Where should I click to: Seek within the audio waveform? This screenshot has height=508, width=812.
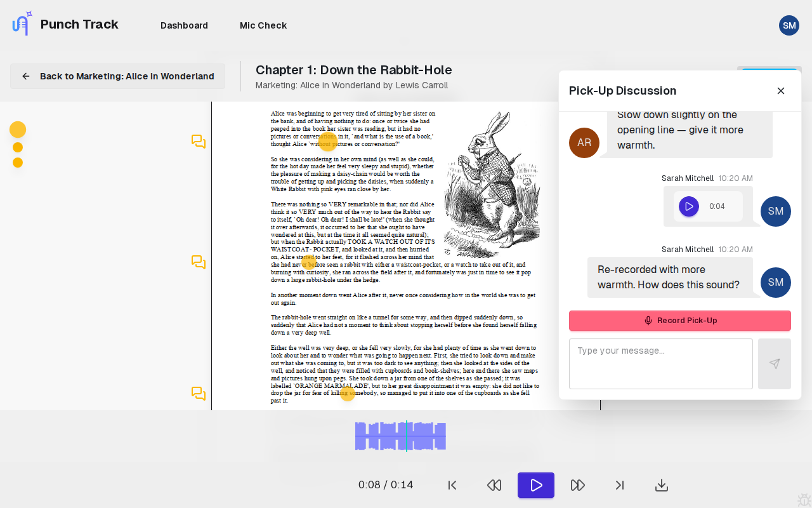click(400, 436)
